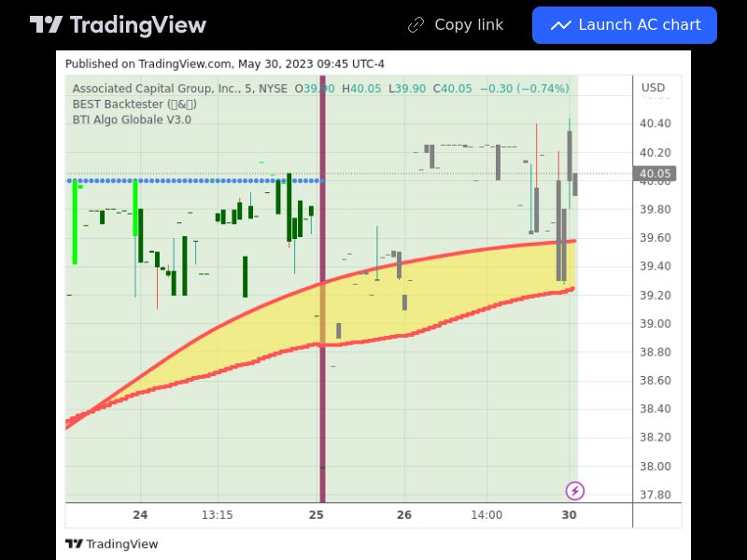Click the Copy link button
Screen dimensions: 747x560
(x=456, y=25)
